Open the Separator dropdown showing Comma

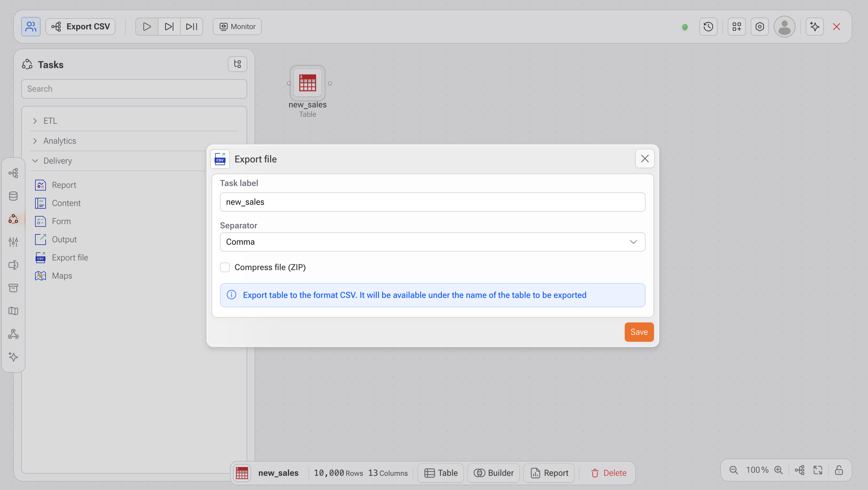(x=432, y=242)
